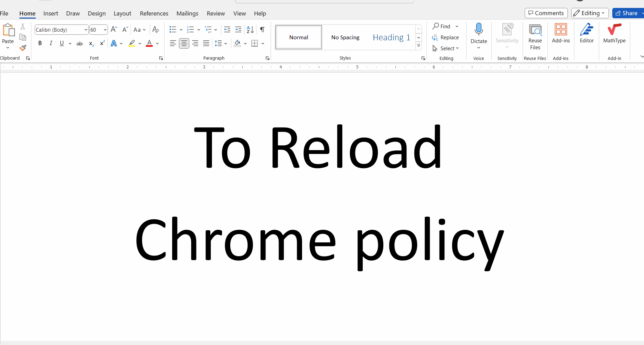
Task: Open the Paragraph dialog launcher
Action: [268, 58]
